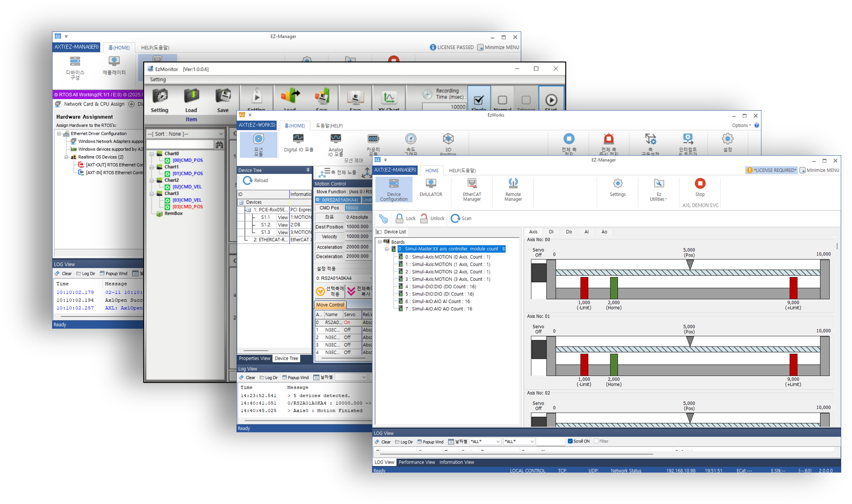Click EzMonitor Setting gear folder icon

[x=160, y=96]
